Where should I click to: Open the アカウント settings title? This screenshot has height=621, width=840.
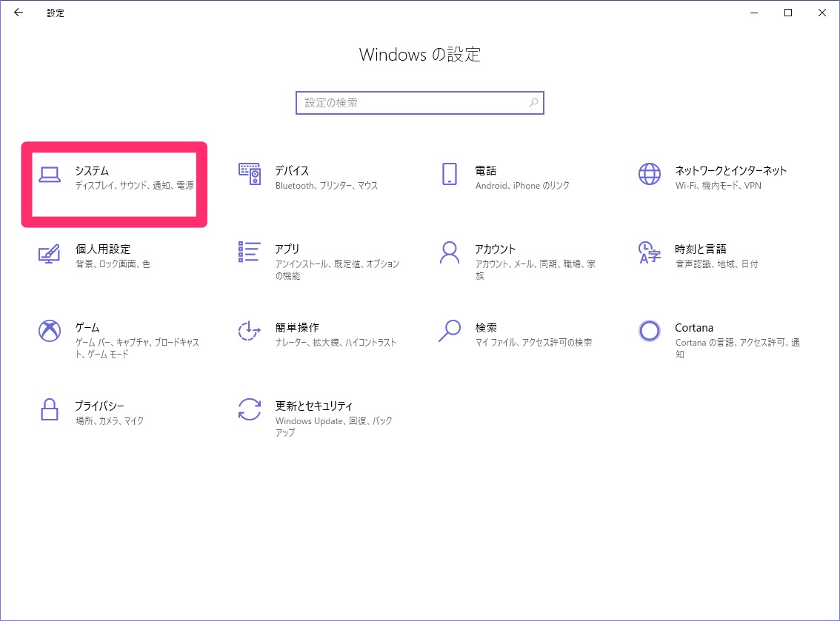click(x=495, y=249)
